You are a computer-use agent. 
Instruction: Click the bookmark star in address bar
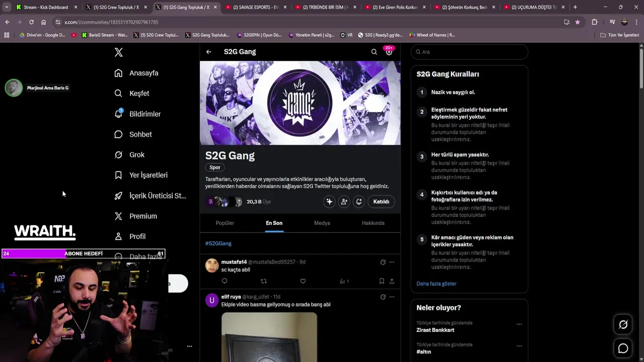[x=577, y=22]
